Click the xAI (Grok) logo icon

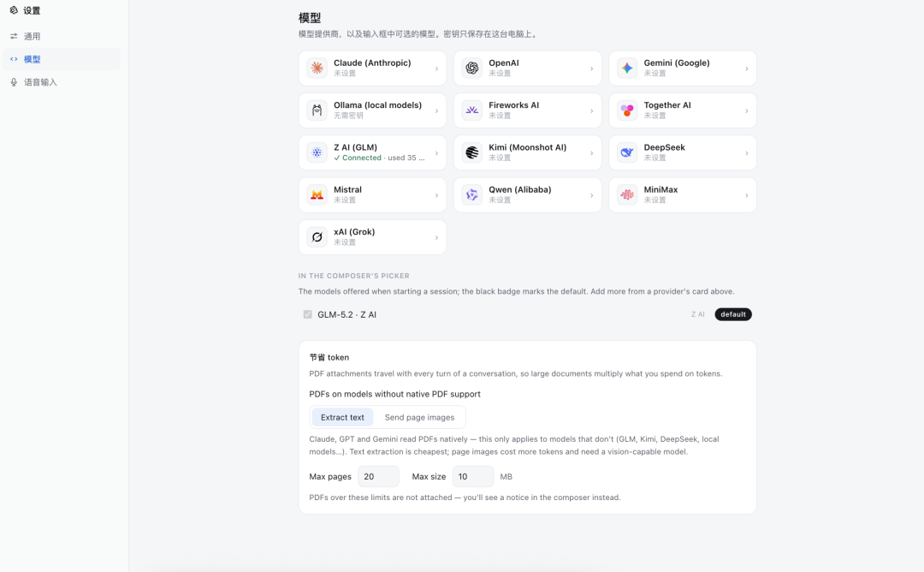[x=317, y=237]
